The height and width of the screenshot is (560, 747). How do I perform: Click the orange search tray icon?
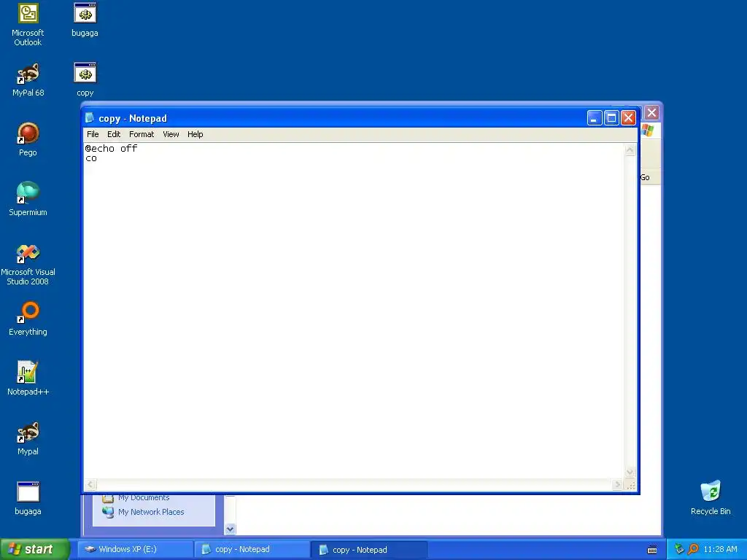[x=693, y=549]
